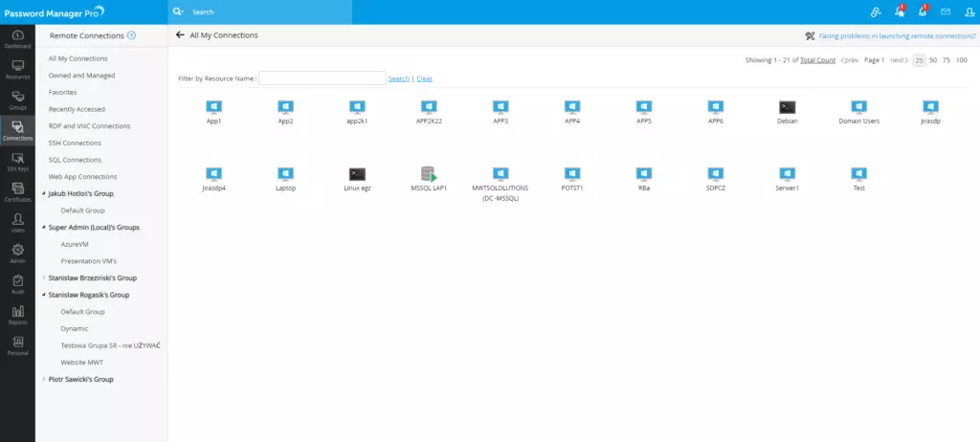
Task: Select SQL Connections
Action: tap(75, 160)
